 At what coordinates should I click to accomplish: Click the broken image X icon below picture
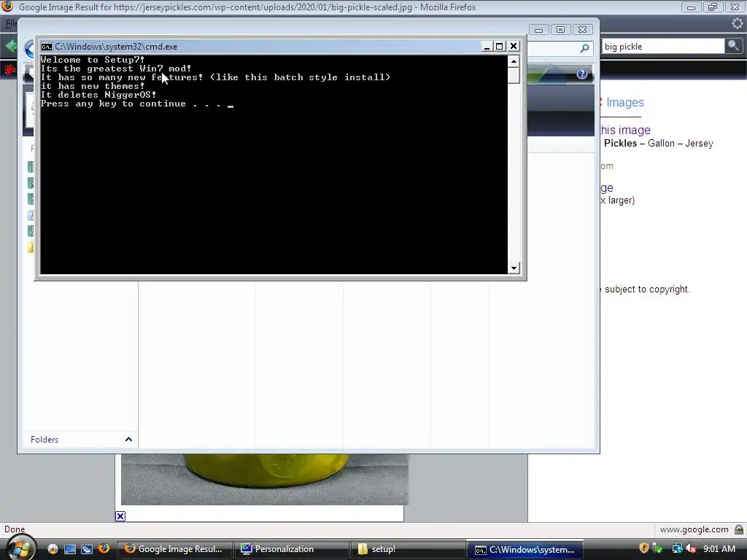click(120, 516)
